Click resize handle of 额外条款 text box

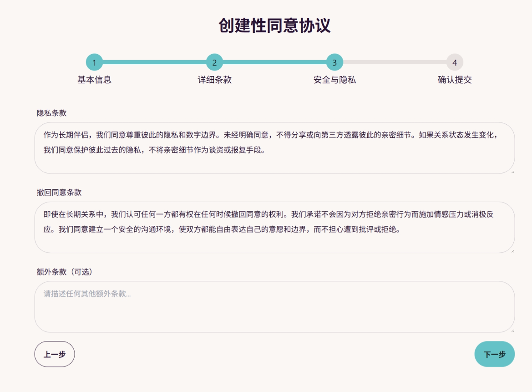point(512,330)
